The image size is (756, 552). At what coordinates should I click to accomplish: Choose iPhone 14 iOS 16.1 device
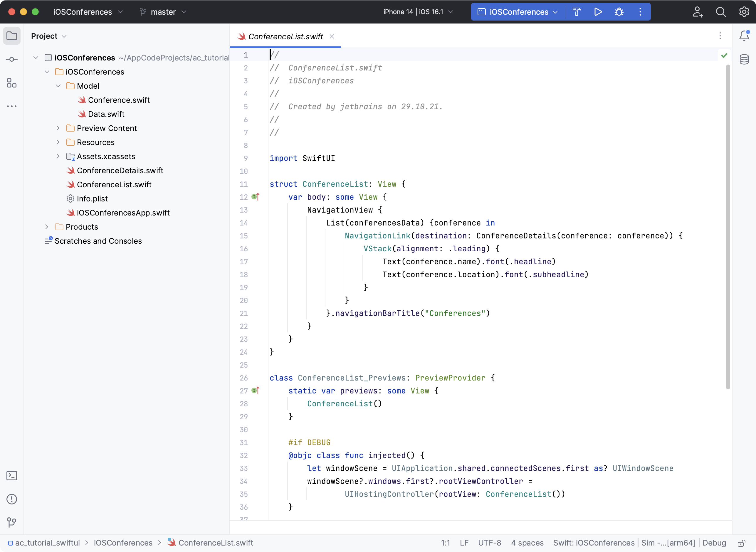pos(418,12)
